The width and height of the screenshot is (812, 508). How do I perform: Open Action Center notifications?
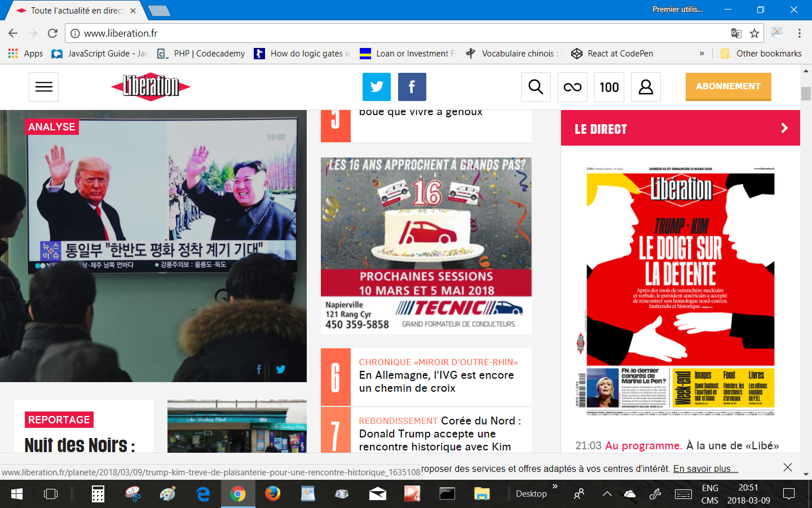point(789,494)
